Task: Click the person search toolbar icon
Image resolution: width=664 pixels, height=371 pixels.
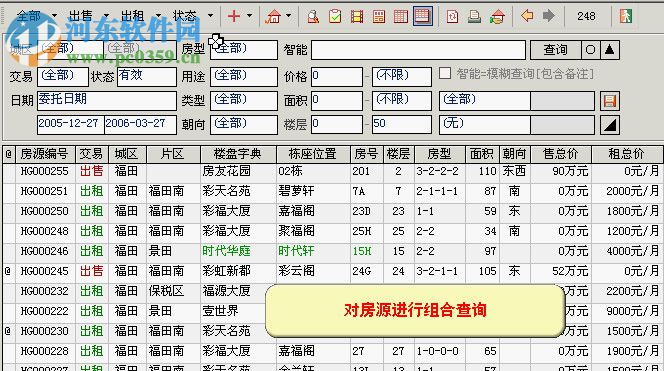Action: point(313,17)
